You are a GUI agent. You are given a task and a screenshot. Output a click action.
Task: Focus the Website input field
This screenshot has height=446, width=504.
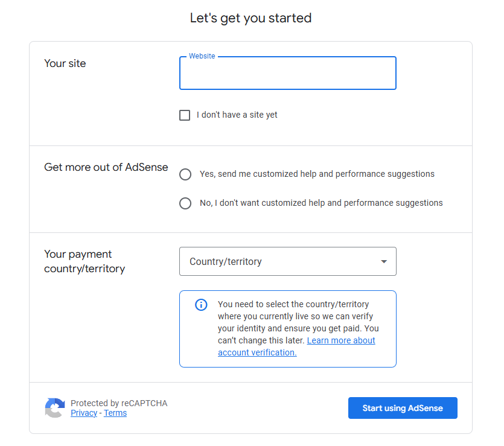click(287, 74)
